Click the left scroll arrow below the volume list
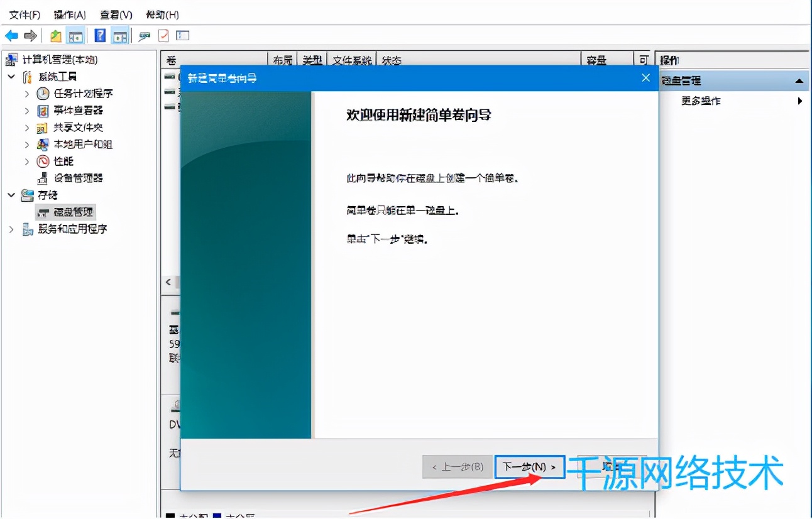The width and height of the screenshot is (812, 519). coord(169,282)
